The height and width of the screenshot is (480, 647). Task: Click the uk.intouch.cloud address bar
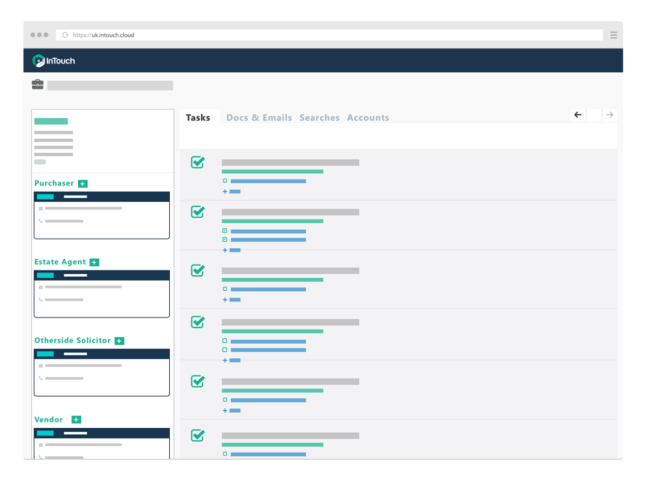click(329, 35)
